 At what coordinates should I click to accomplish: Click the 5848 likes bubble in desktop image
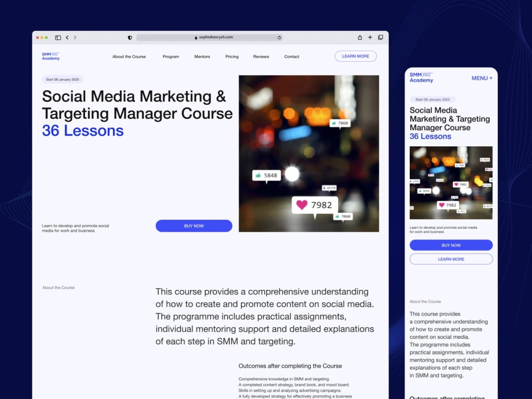click(x=267, y=176)
